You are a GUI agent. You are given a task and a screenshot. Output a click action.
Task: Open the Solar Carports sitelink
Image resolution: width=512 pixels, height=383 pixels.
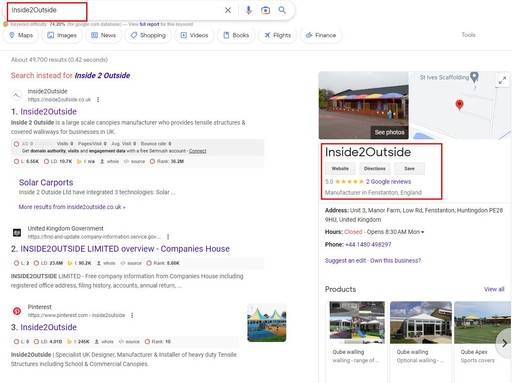tap(46, 183)
